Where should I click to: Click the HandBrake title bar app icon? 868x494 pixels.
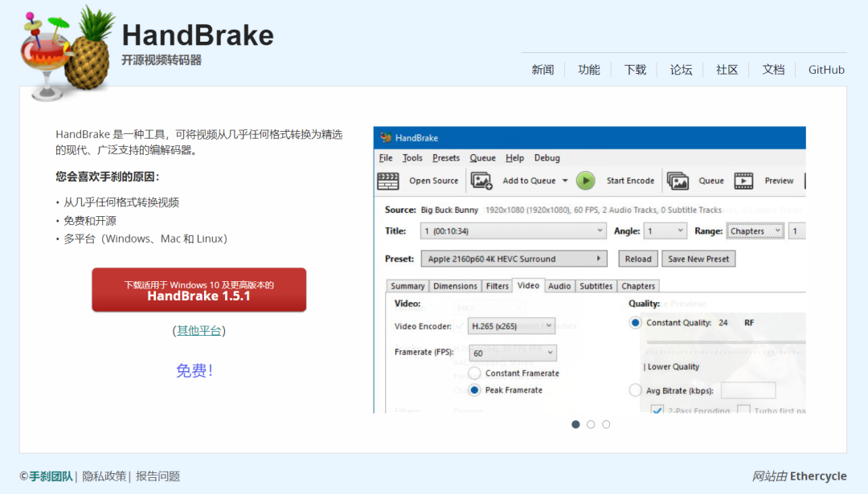(386, 137)
